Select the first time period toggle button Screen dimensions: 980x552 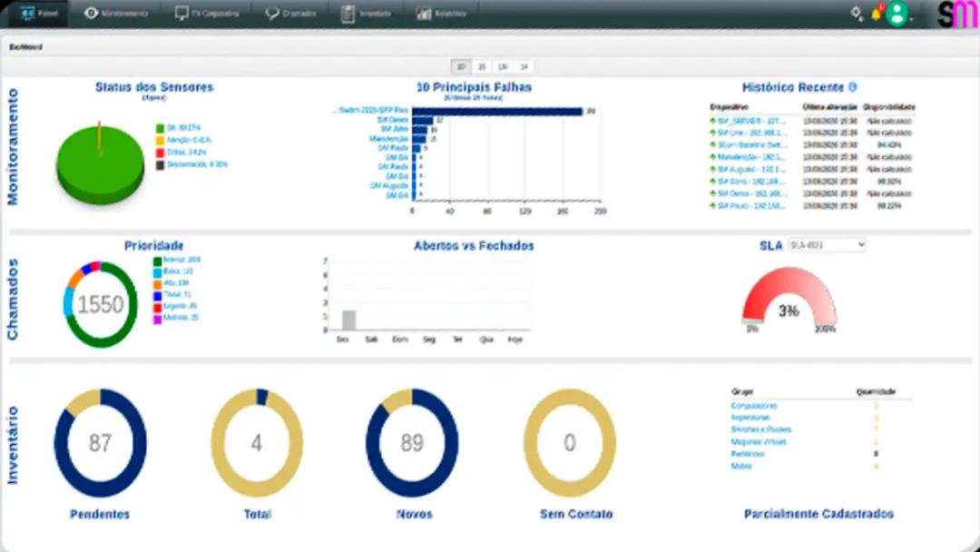click(461, 66)
